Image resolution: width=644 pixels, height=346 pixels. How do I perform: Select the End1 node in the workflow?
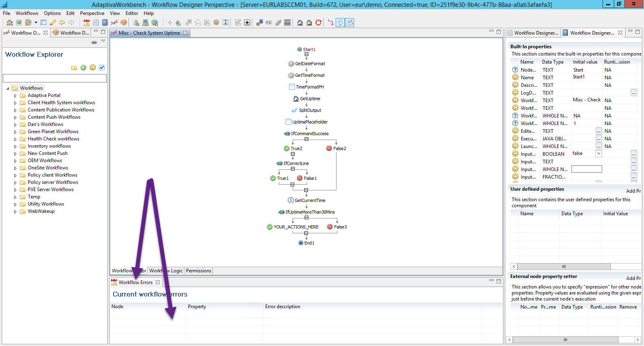(306, 243)
